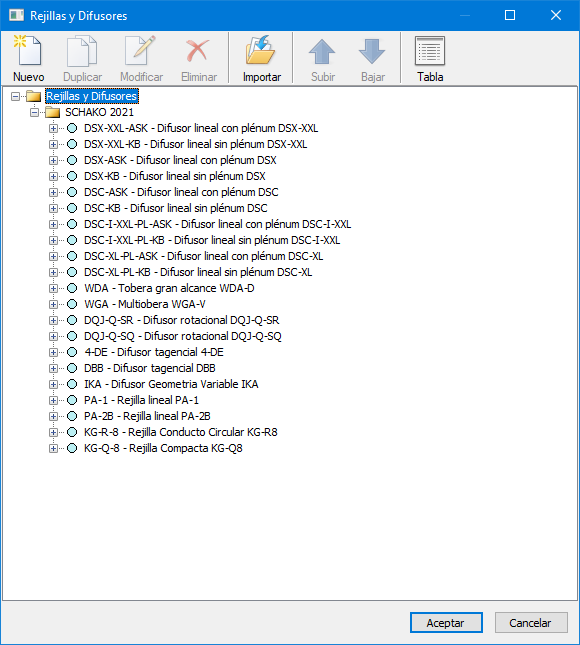Collapse the root Rejillas y Difusores node
This screenshot has width=580, height=645.
tap(16, 97)
